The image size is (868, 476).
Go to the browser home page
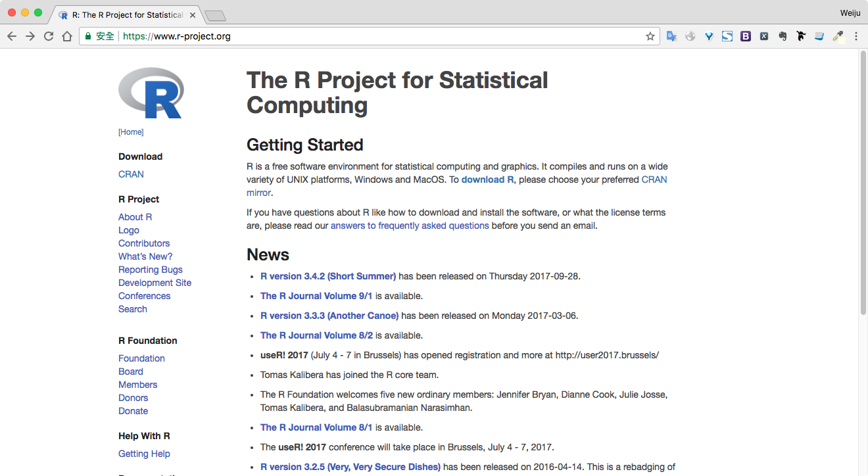tap(67, 36)
